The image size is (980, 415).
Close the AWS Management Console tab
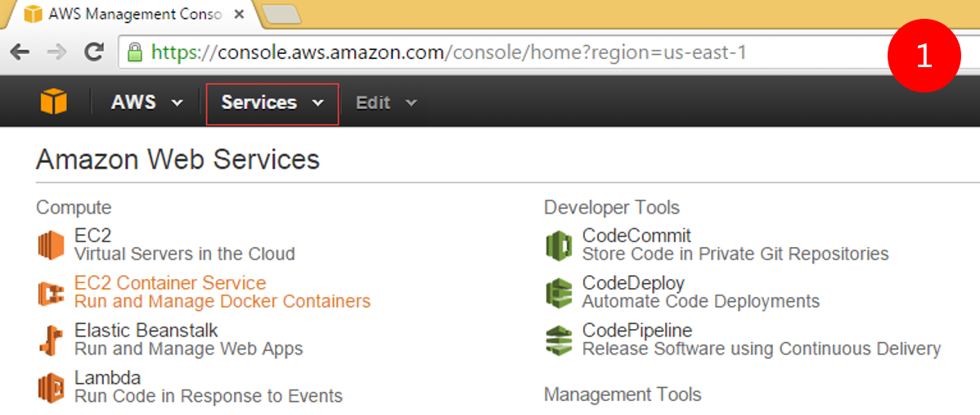tap(239, 15)
